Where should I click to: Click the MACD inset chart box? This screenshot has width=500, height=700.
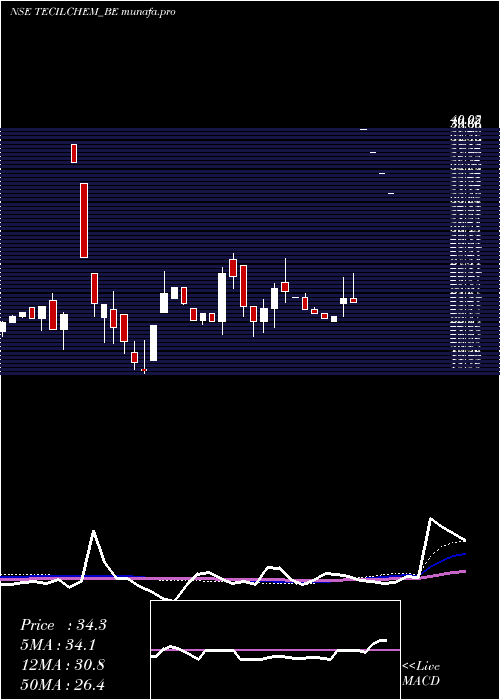point(275,650)
